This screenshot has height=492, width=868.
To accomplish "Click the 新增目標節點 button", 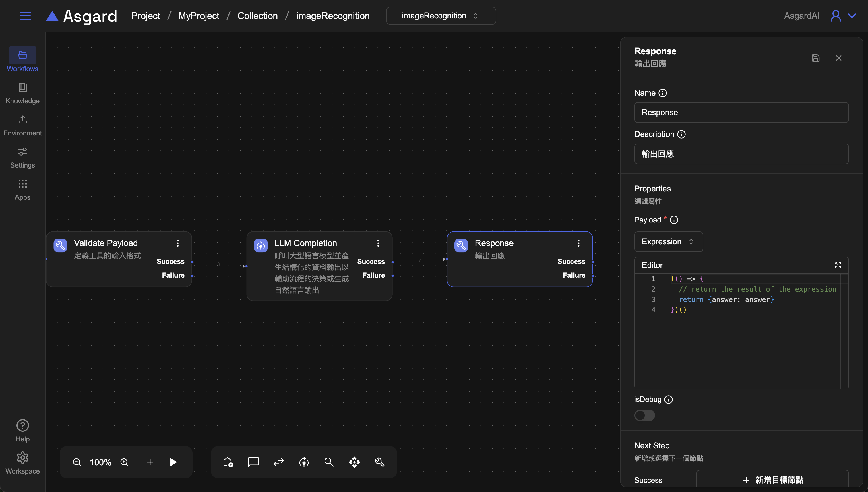I will tap(772, 480).
